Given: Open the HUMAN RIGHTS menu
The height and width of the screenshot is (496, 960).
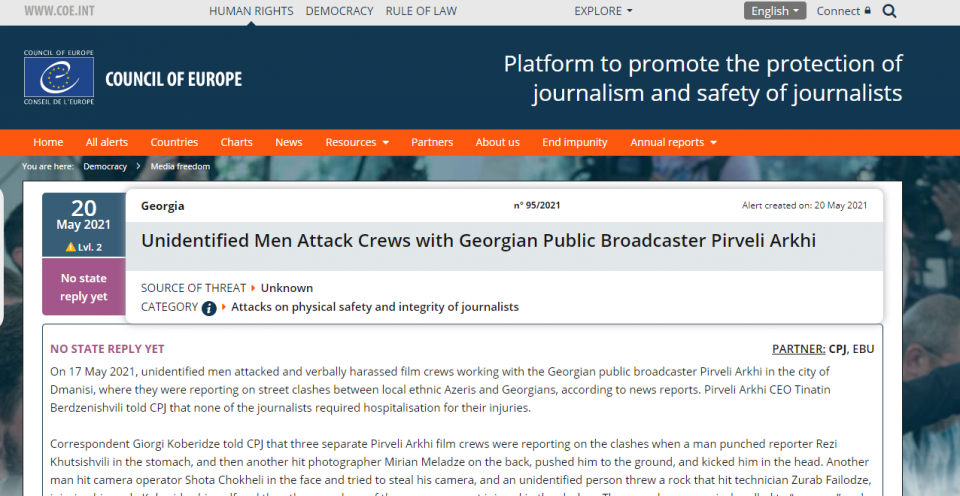Looking at the screenshot, I should (251, 11).
